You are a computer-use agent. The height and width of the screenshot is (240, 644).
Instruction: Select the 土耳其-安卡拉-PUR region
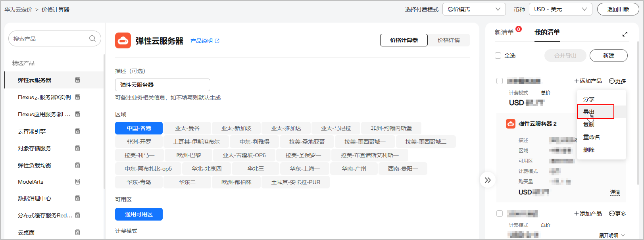(x=296, y=182)
